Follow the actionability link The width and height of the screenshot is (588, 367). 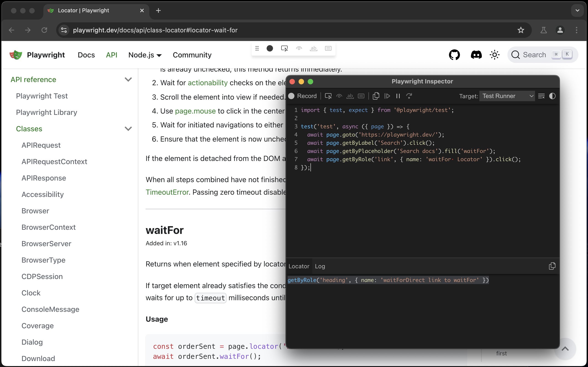[207, 83]
